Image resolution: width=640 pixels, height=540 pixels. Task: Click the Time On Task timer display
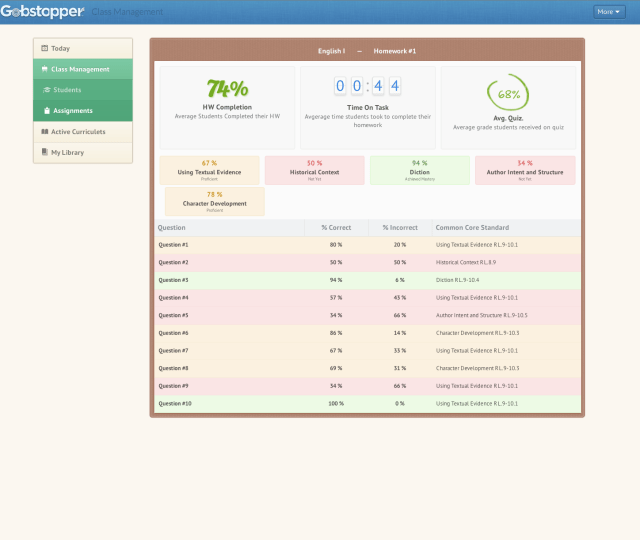(x=367, y=86)
